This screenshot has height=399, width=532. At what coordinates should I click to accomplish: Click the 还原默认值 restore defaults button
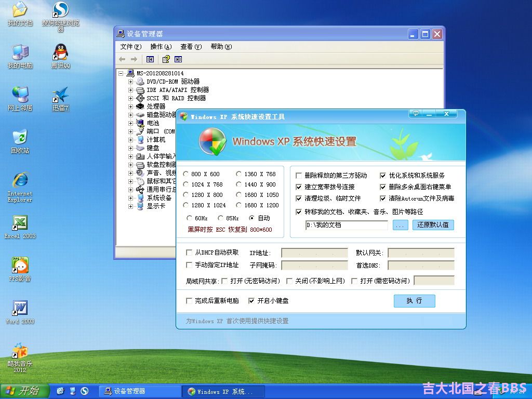pos(433,225)
